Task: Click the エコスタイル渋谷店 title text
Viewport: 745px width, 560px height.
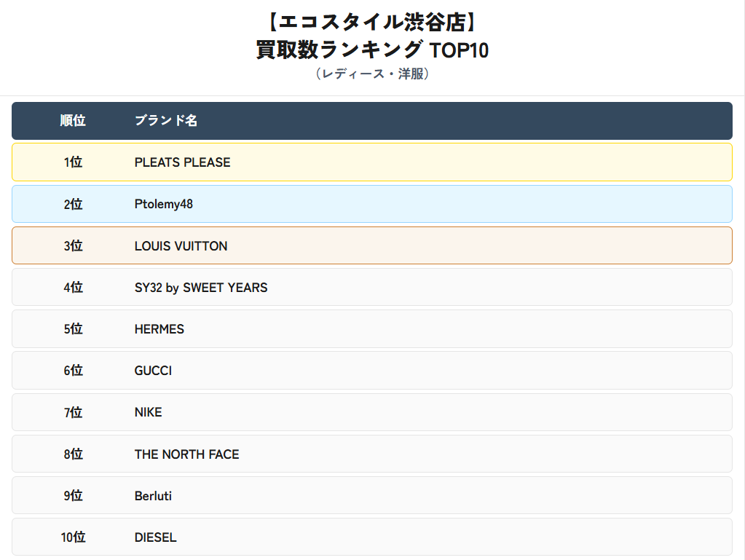Action: pyautogui.click(x=372, y=23)
